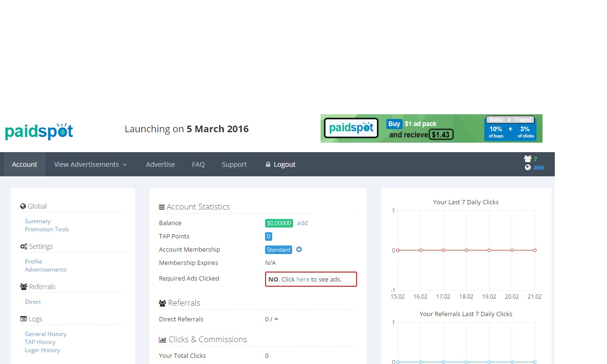607x364 pixels.
Task: Log out using the Logout link
Action: [285, 164]
